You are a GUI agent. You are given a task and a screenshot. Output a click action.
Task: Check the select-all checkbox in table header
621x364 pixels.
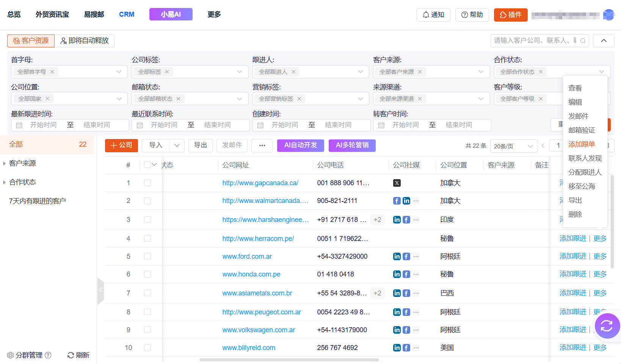pyautogui.click(x=147, y=164)
